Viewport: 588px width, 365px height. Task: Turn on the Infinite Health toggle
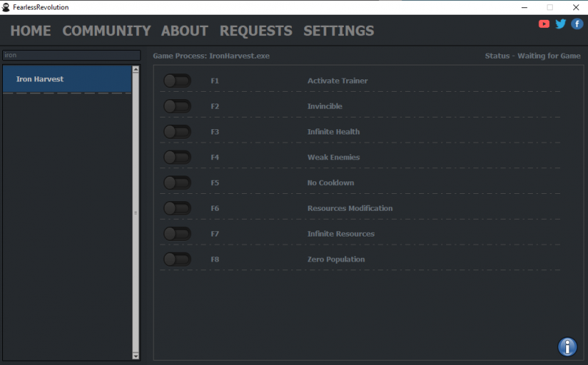point(177,131)
